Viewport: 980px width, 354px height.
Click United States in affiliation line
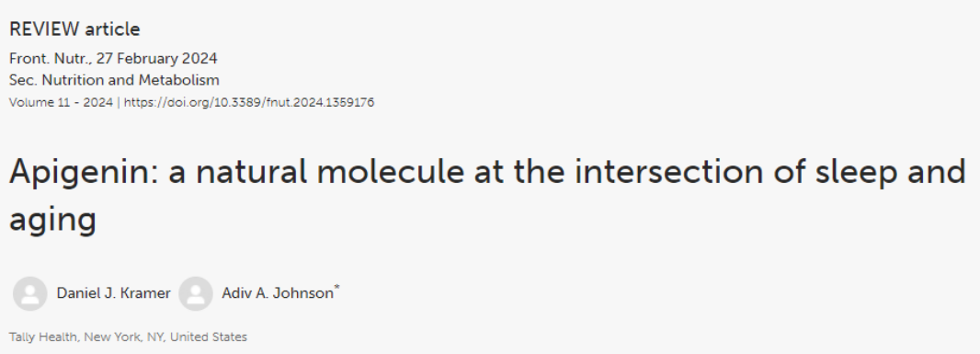(x=209, y=337)
